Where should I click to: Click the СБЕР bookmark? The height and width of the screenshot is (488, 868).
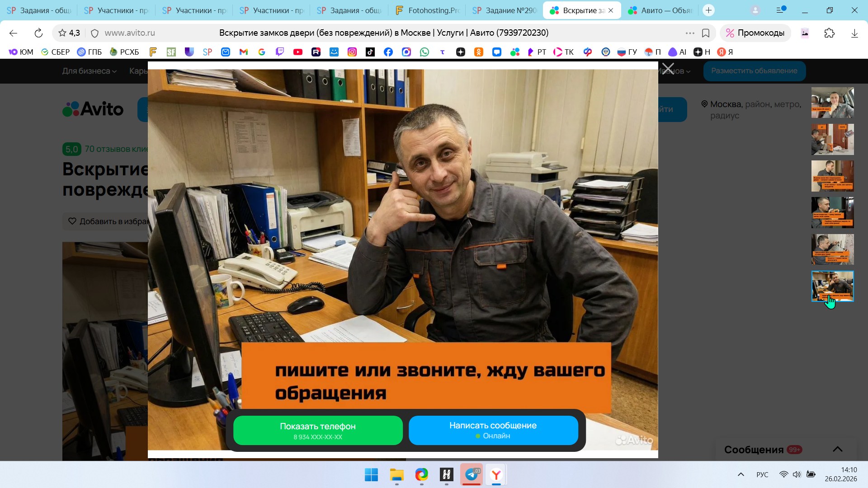click(55, 52)
